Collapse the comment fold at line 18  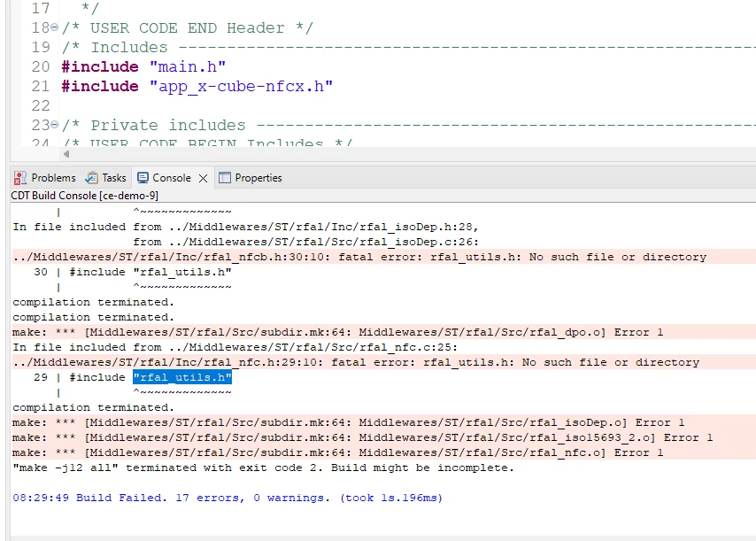55,27
